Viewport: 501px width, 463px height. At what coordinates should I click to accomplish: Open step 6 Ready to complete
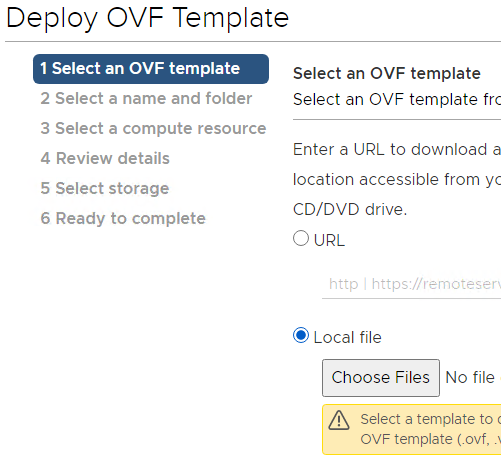pos(123,219)
